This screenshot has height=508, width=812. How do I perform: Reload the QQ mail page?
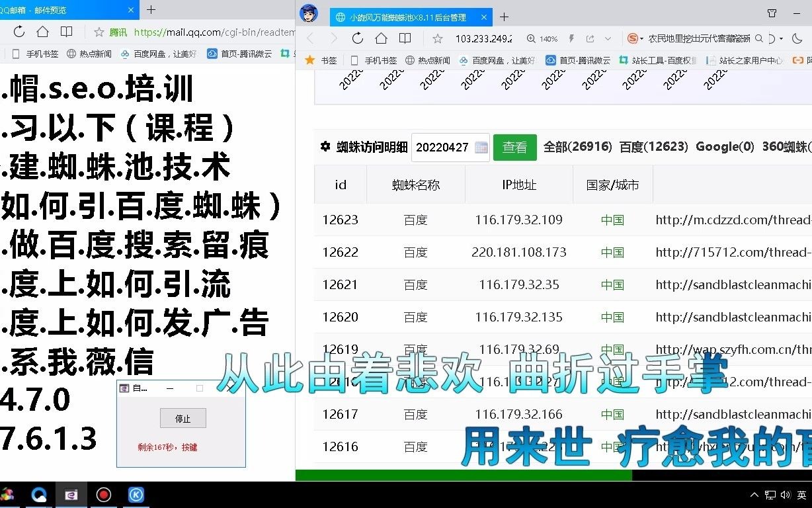[19, 32]
